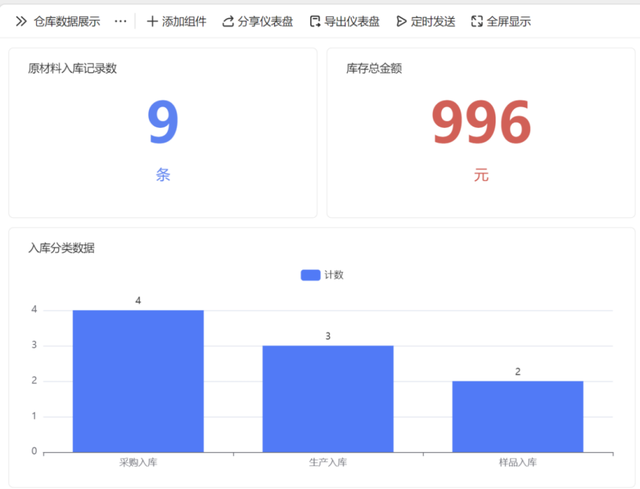
Task: Click the 采购入库 axis label
Action: (138, 462)
